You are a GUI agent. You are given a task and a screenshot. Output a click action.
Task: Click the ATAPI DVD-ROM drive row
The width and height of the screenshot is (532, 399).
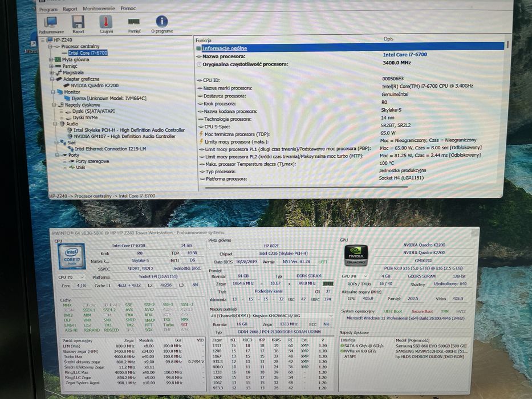click(x=404, y=357)
